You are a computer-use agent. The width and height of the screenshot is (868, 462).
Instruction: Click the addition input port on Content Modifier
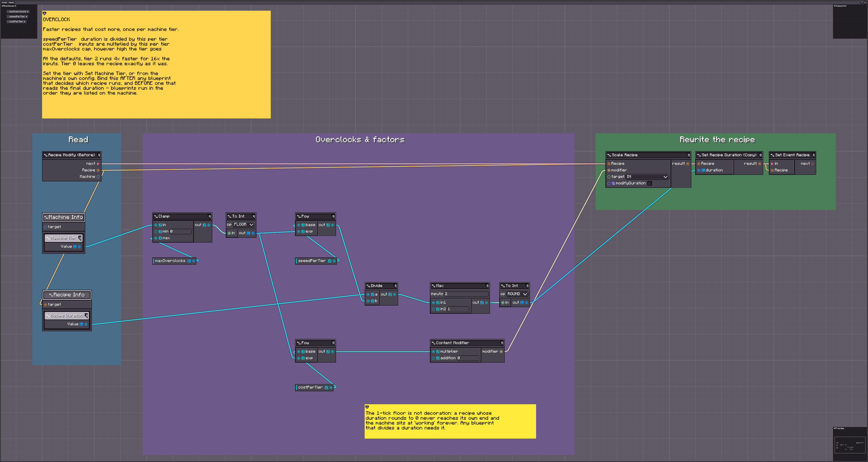tap(433, 358)
